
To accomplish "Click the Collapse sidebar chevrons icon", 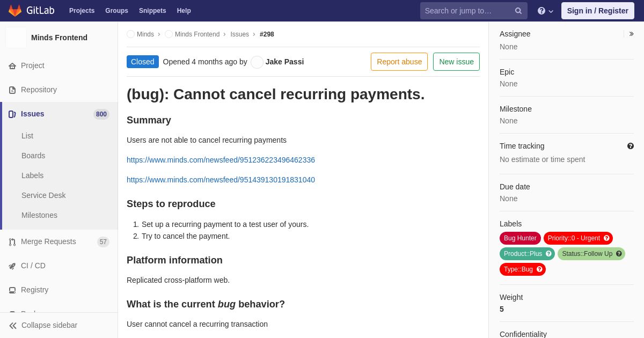I will tap(13, 325).
